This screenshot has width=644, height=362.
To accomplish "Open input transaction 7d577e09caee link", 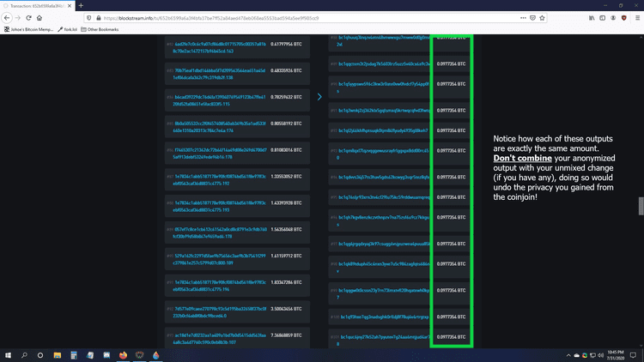I will pyautogui.click(x=219, y=312).
